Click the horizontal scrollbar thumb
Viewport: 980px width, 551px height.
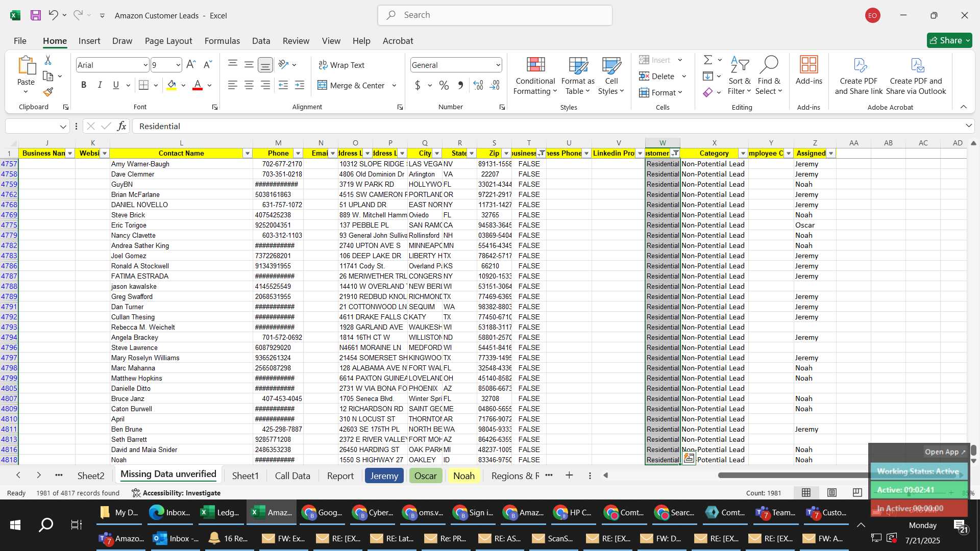794,475
